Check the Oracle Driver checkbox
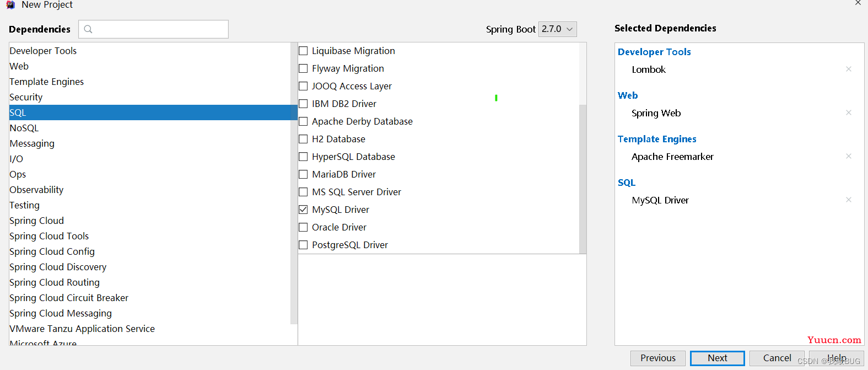The height and width of the screenshot is (370, 868). [303, 227]
